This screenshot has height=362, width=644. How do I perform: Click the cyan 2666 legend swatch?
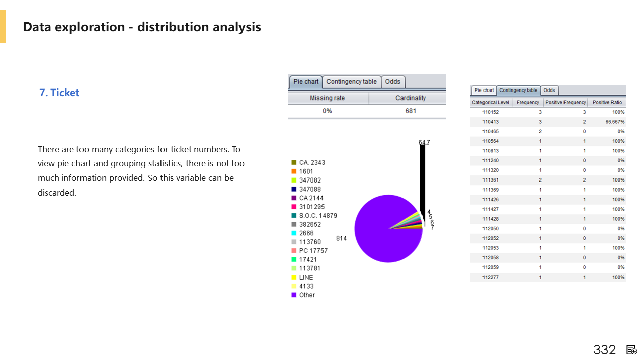294,233
